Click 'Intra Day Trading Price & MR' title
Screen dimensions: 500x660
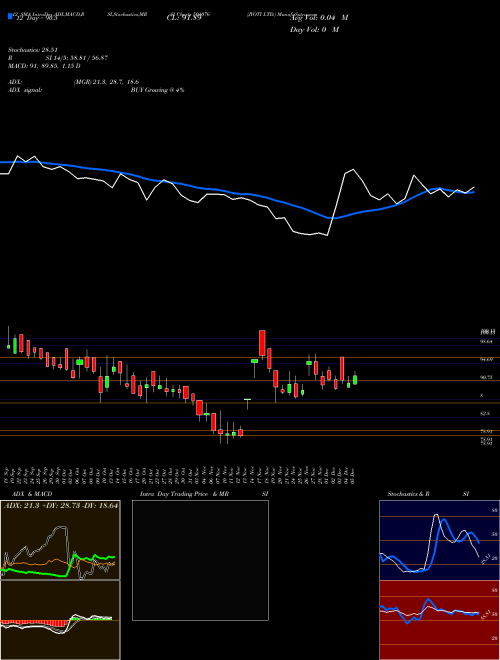(184, 494)
